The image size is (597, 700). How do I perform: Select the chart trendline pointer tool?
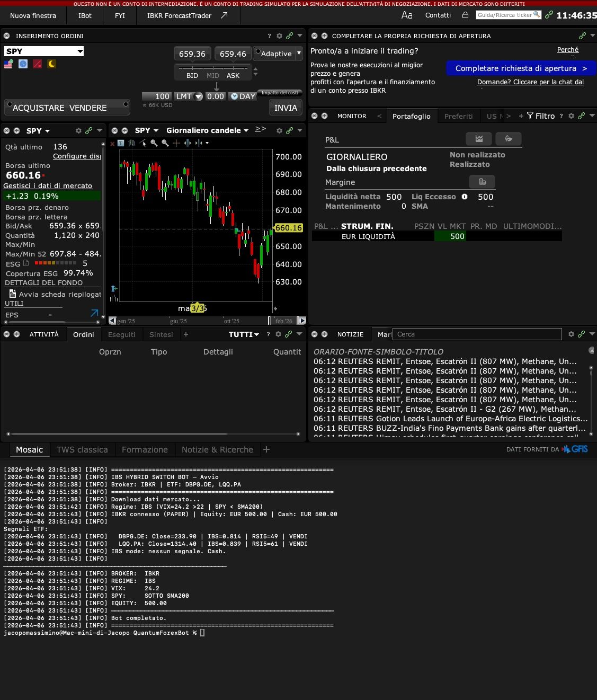tap(143, 143)
